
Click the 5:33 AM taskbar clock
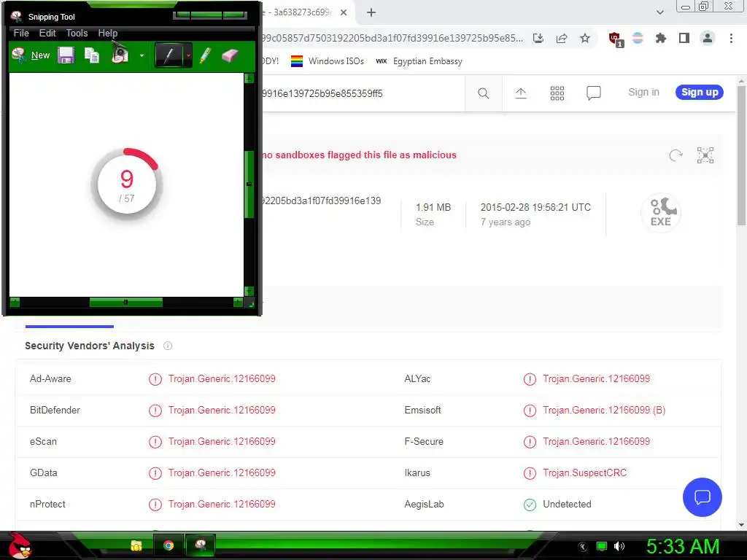point(683,546)
